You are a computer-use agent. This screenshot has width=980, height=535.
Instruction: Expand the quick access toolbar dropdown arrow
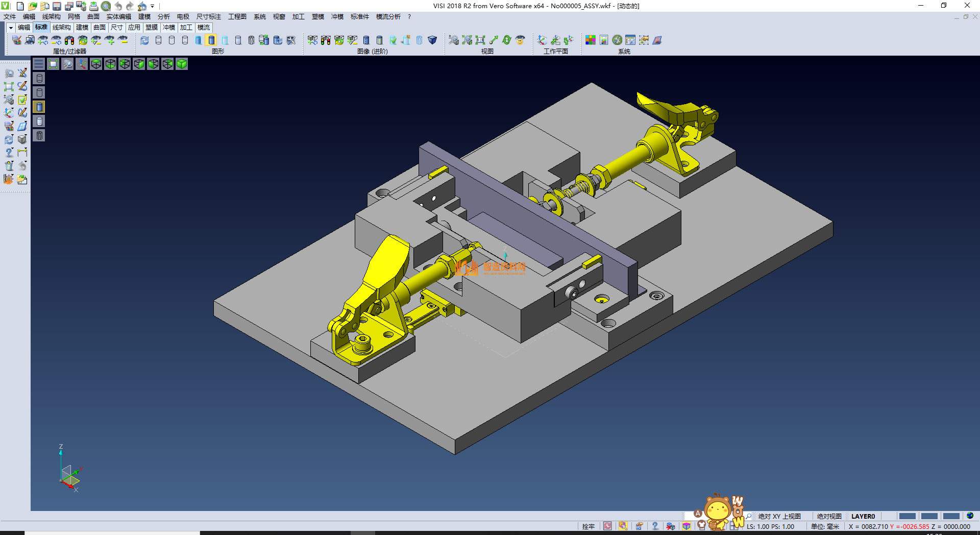[153, 6]
